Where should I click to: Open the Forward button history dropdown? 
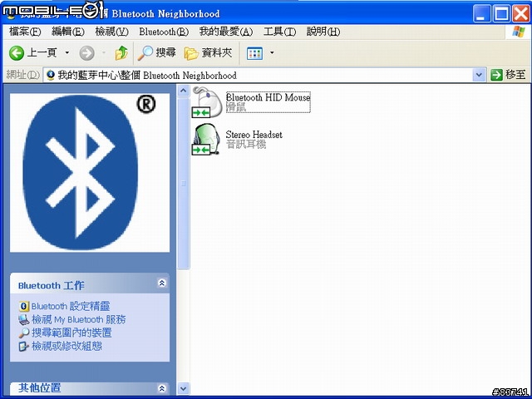click(x=104, y=53)
